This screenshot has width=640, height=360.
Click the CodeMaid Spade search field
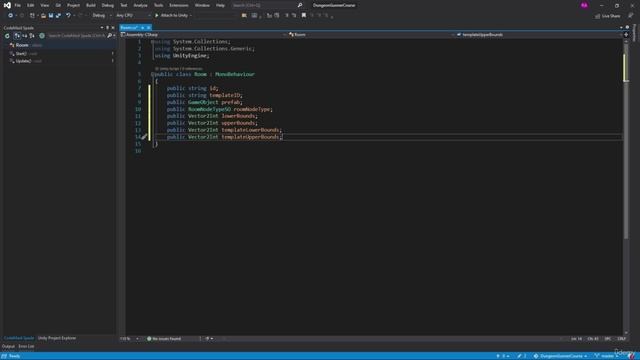coord(76,36)
